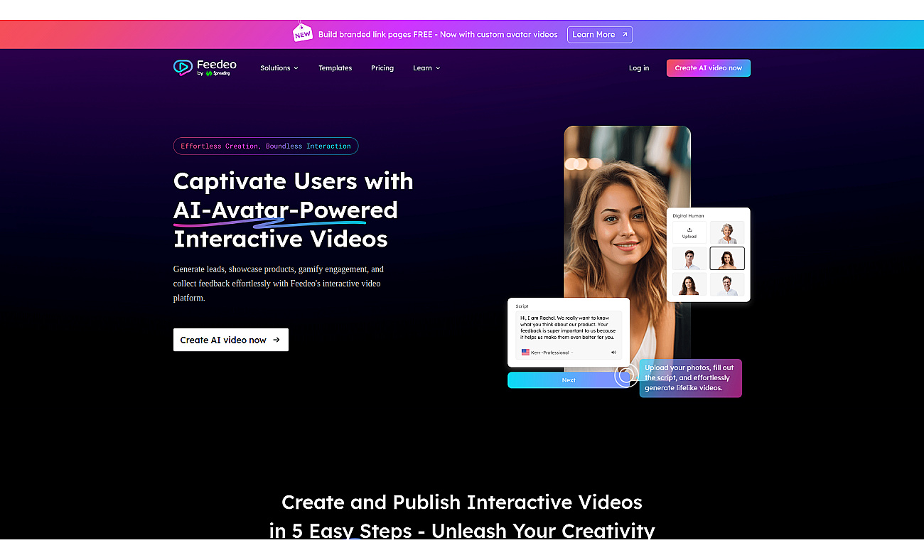The width and height of the screenshot is (924, 560).
Task: Open the Kerr-Professional voice dropdown
Action: click(x=552, y=352)
